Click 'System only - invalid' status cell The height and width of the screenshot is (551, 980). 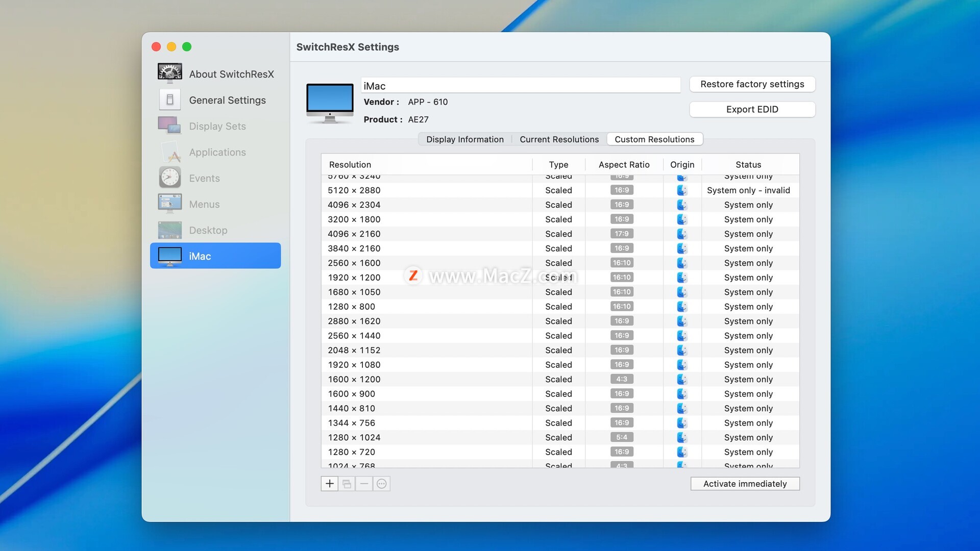[748, 190]
